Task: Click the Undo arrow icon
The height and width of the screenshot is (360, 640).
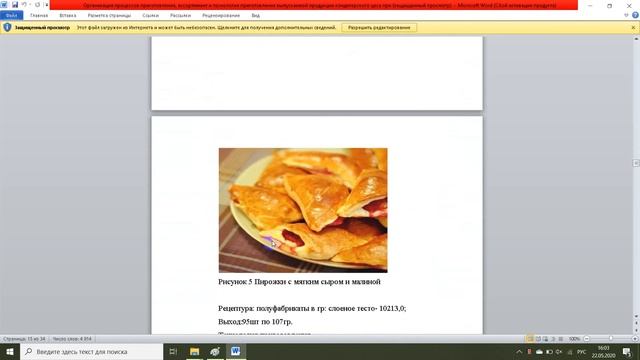Action: pos(24,5)
